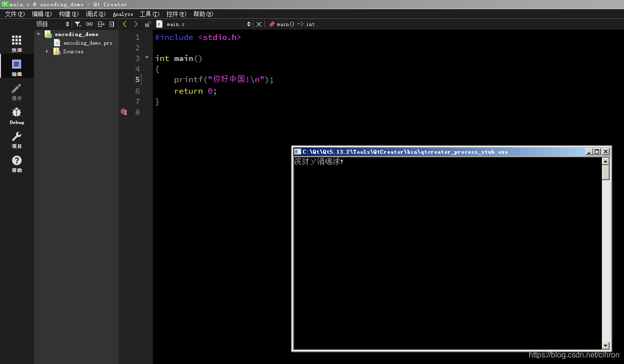Viewport: 624px width, 364px height.
Task: Close the qtcreator_process_stub console window
Action: [606, 152]
